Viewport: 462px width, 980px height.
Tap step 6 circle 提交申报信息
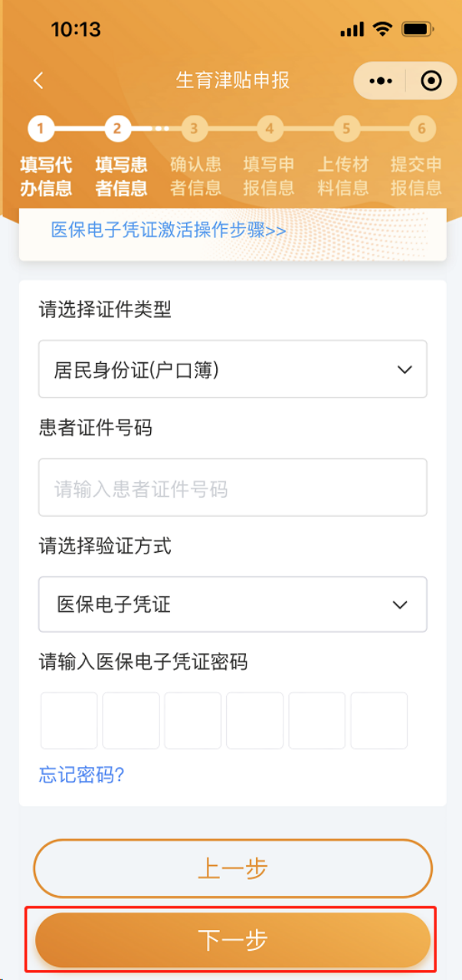[x=421, y=128]
